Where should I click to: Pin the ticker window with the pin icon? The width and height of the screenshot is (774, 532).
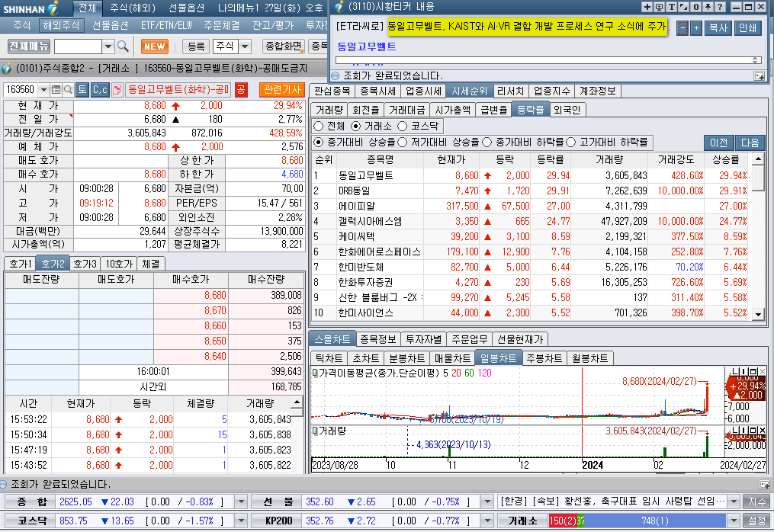pos(708,7)
